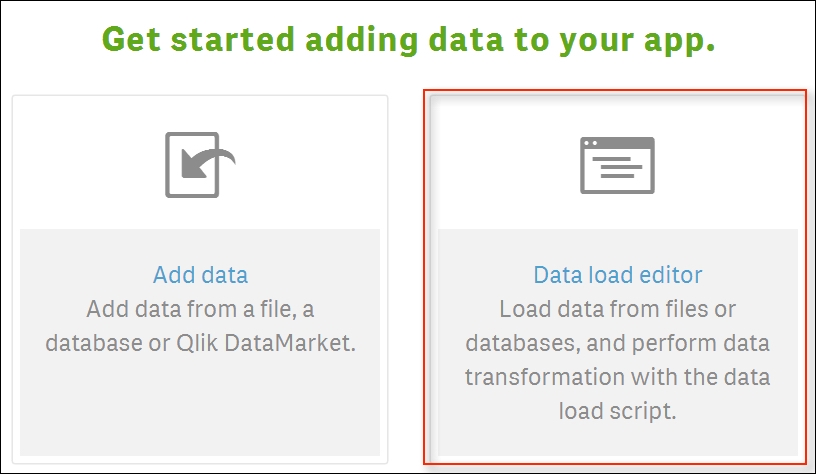Open the "Add data" link
The image size is (816, 474).
(200, 275)
